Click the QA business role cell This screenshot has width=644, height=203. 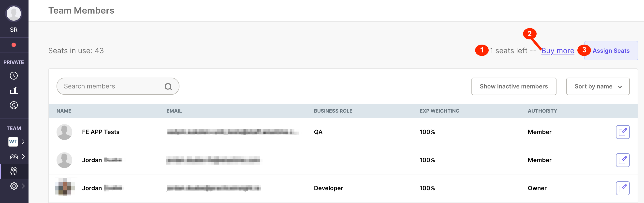pyautogui.click(x=318, y=132)
